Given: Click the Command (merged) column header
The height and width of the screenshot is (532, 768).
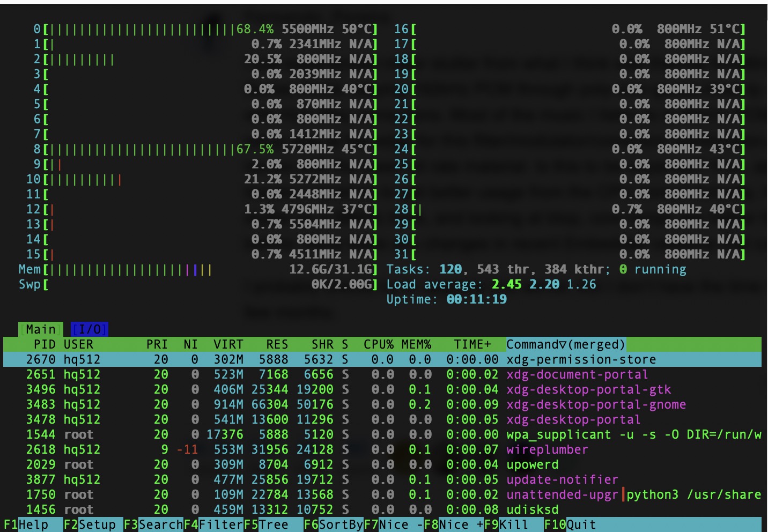Looking at the screenshot, I should pos(566,344).
